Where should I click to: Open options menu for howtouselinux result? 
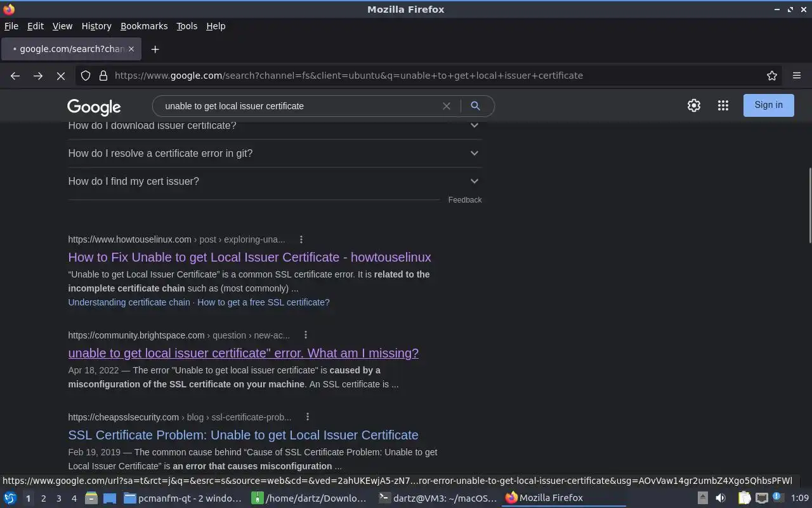click(301, 239)
